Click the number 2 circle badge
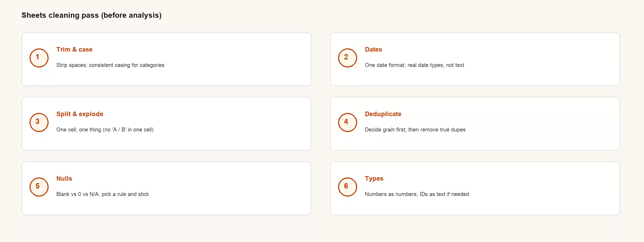The image size is (644, 242). pos(347,58)
